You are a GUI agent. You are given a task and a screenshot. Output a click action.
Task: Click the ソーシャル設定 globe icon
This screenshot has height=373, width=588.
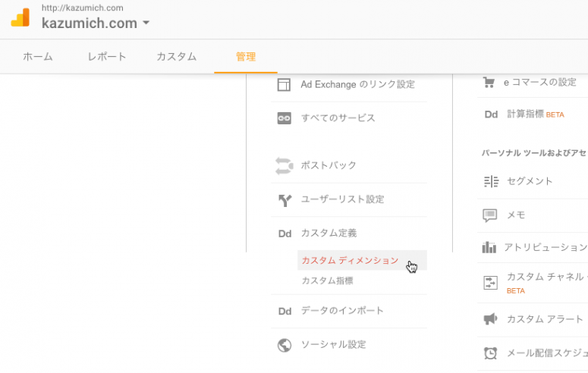[x=285, y=345]
